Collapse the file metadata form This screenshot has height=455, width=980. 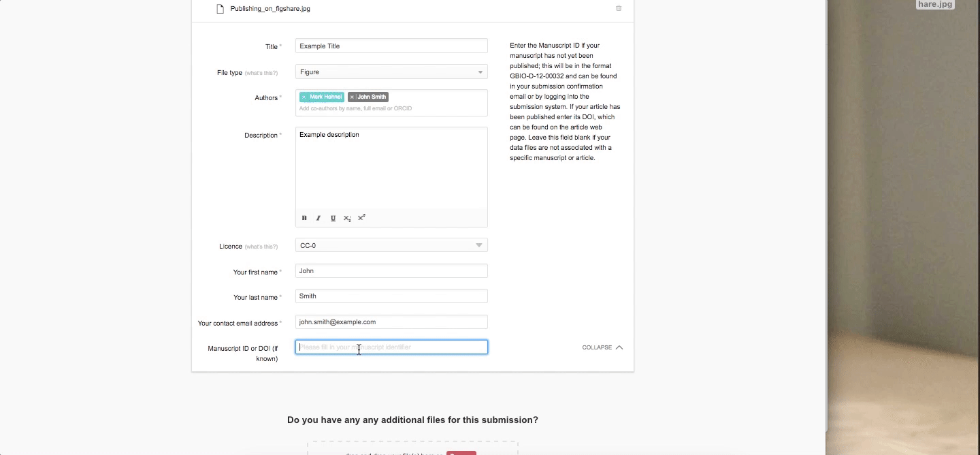click(602, 347)
